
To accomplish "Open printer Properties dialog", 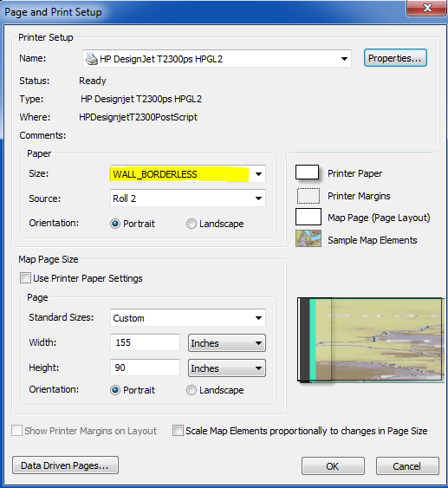I will point(395,58).
